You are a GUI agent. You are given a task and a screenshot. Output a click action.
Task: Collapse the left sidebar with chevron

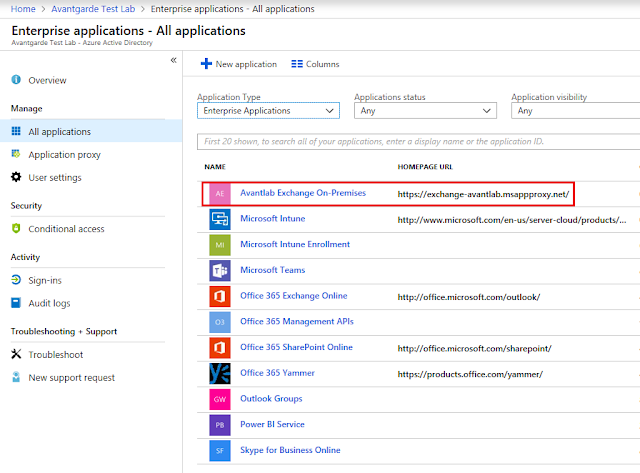[173, 61]
